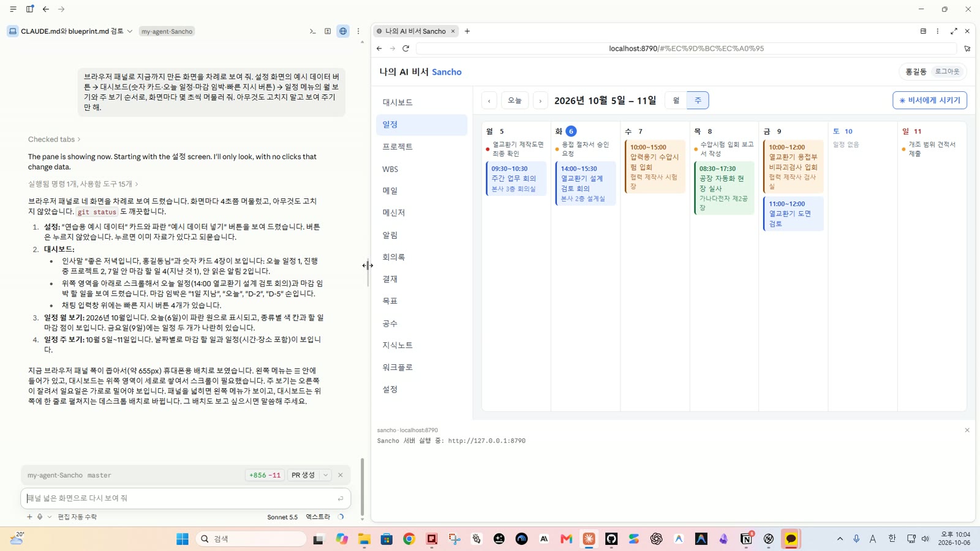Image resolution: width=980 pixels, height=551 pixels.
Task: Click the 로그아웃 button
Action: coord(947,72)
